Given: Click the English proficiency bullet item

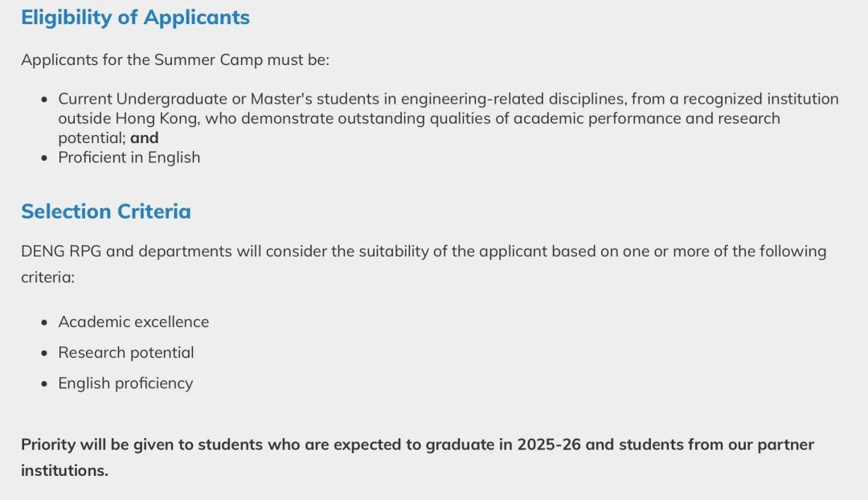Looking at the screenshot, I should 125,383.
